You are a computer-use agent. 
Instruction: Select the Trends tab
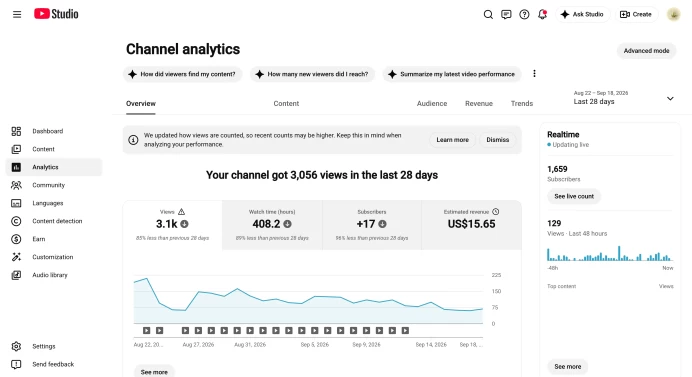[522, 104]
